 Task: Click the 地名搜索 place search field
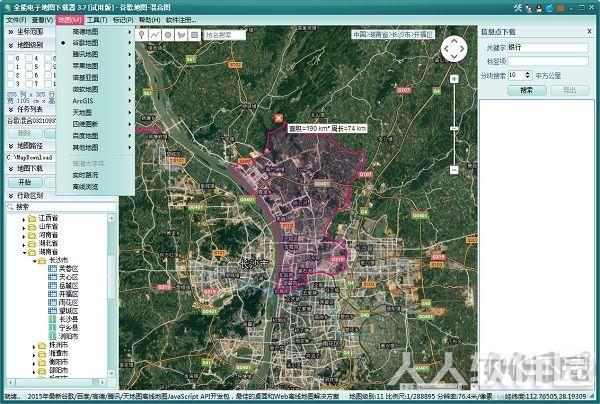pos(224,35)
